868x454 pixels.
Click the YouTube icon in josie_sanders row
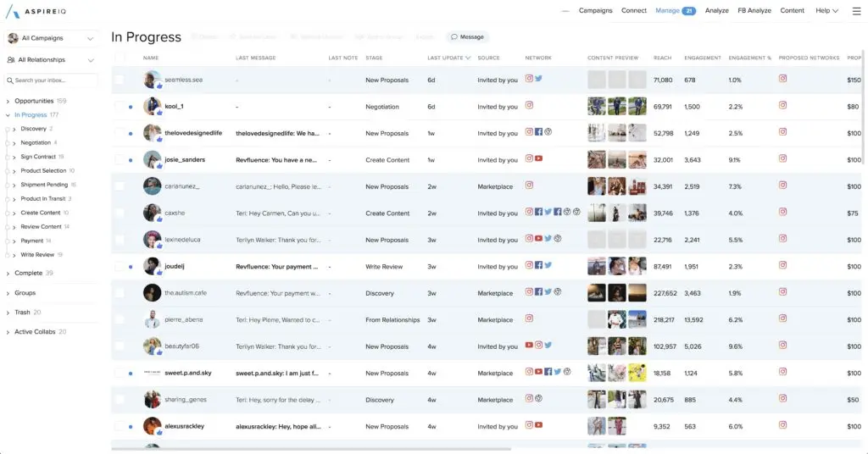click(539, 159)
